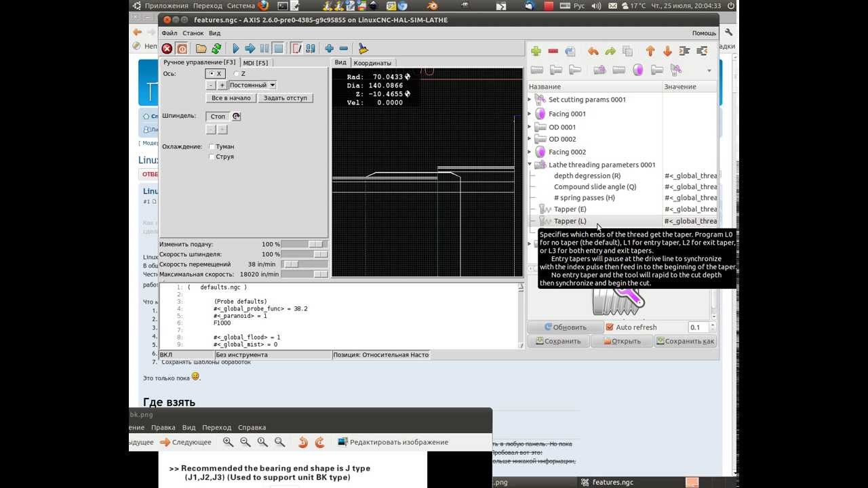Zoom in the preview with plus icon
The width and height of the screenshot is (868, 488).
click(329, 49)
